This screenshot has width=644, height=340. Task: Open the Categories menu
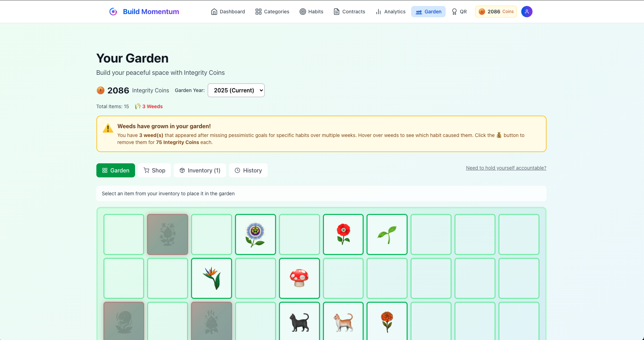[272, 12]
